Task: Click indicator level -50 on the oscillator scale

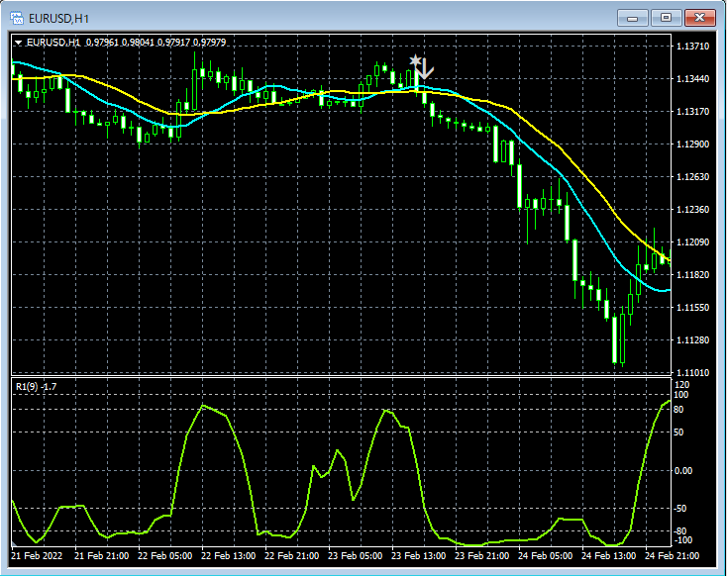Action: click(x=679, y=509)
